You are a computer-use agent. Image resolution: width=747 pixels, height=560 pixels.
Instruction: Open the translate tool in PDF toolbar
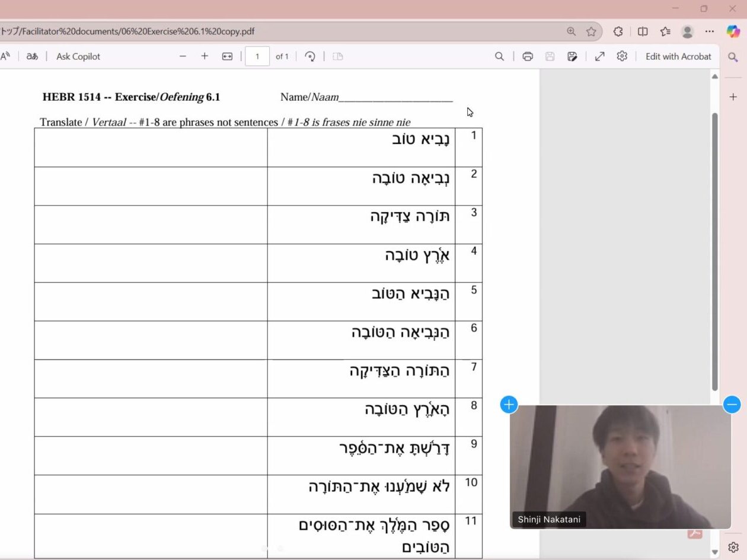pyautogui.click(x=32, y=56)
